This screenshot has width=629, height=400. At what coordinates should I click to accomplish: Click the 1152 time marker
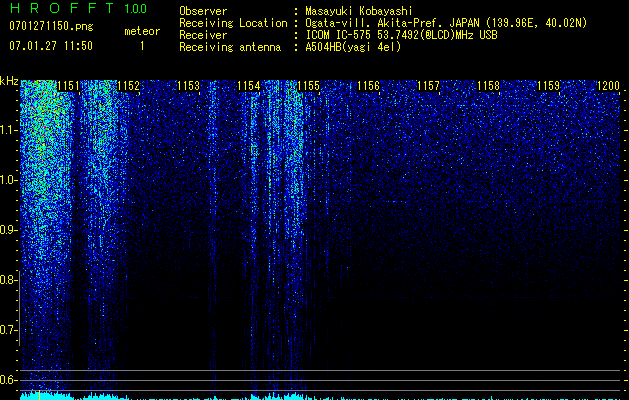(128, 86)
